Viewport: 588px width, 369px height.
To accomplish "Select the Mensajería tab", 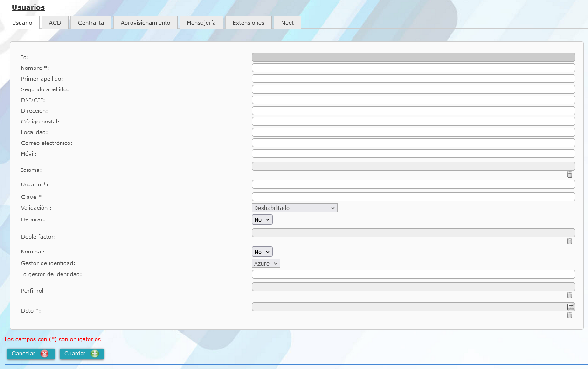I will pos(201,23).
